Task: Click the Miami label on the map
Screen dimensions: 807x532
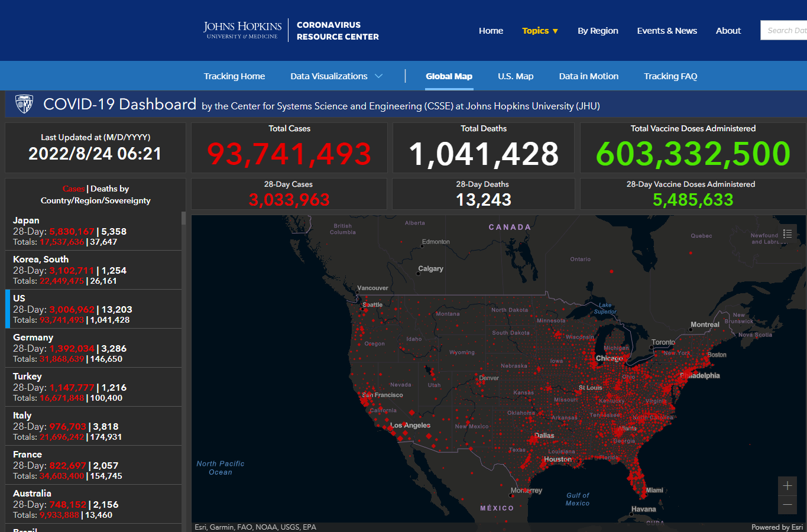Action: (654, 490)
